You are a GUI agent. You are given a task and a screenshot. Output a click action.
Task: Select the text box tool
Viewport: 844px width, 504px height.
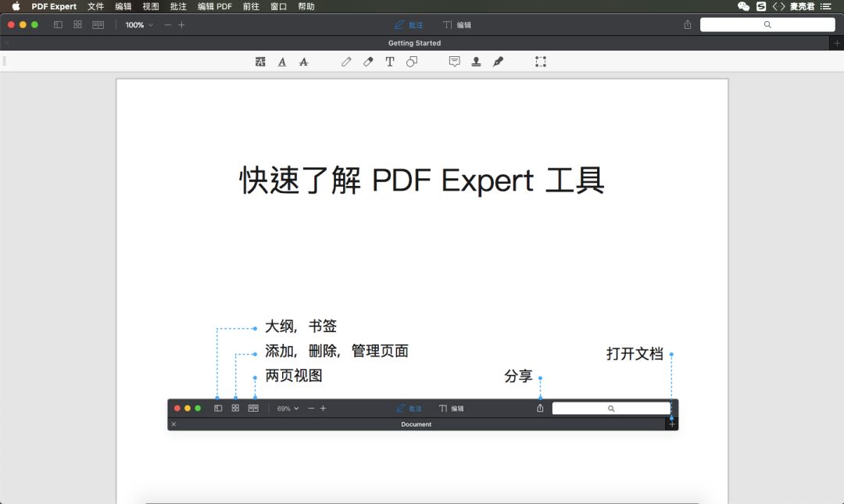pos(390,62)
